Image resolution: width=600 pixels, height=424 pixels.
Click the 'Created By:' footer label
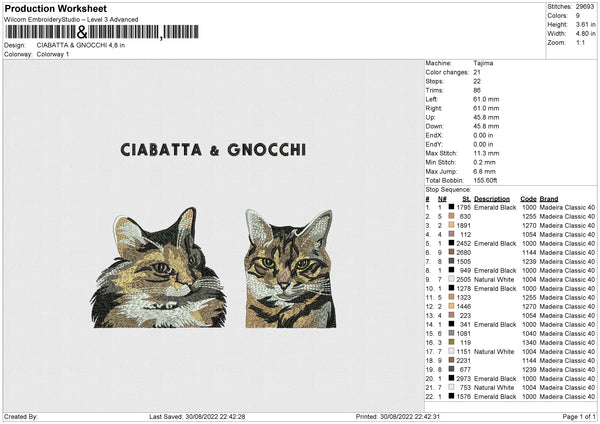(x=21, y=416)
